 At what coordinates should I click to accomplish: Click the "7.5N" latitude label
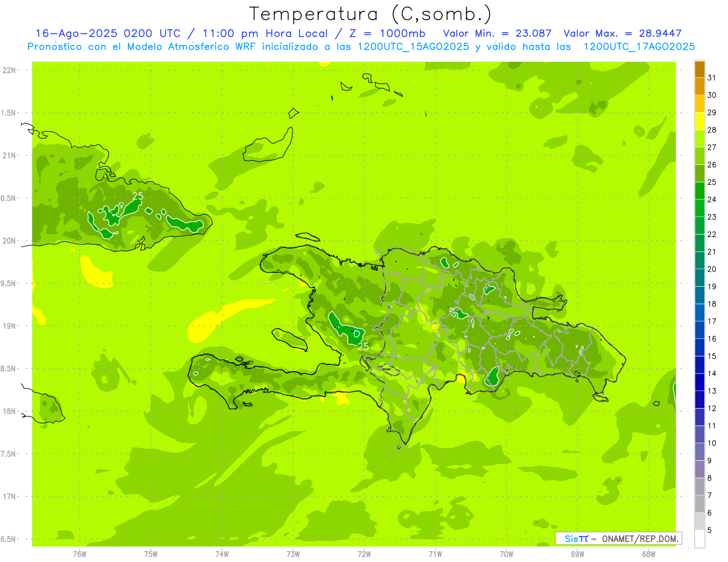point(9,454)
